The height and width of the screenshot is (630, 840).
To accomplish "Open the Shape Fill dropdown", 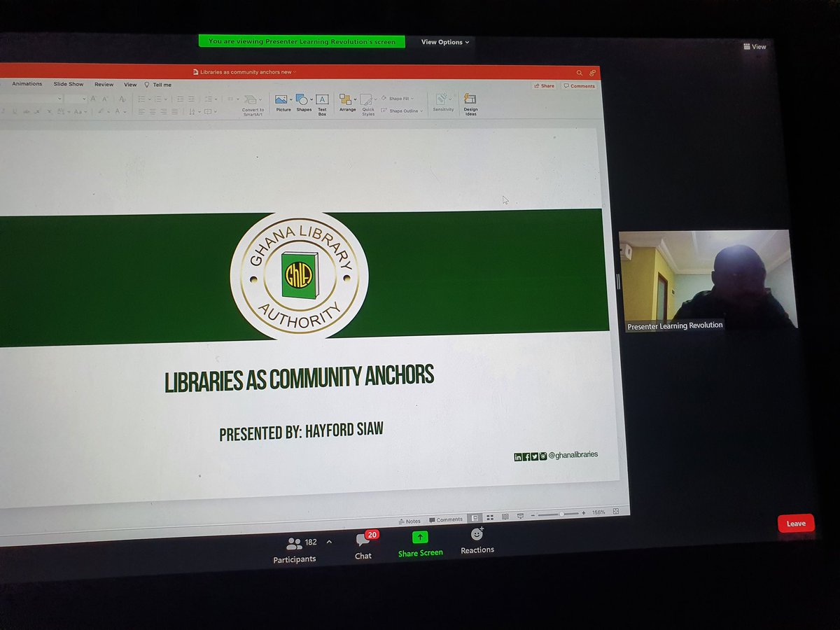I will (398, 99).
